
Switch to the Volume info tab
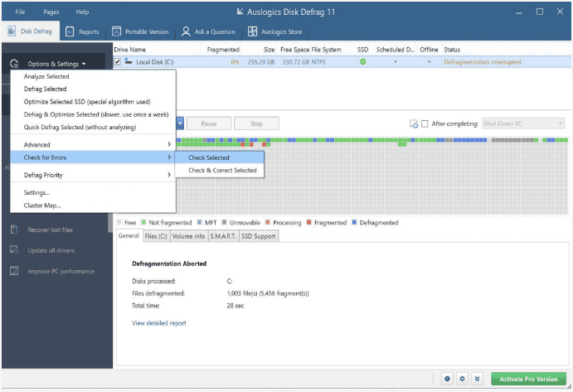pyautogui.click(x=188, y=236)
